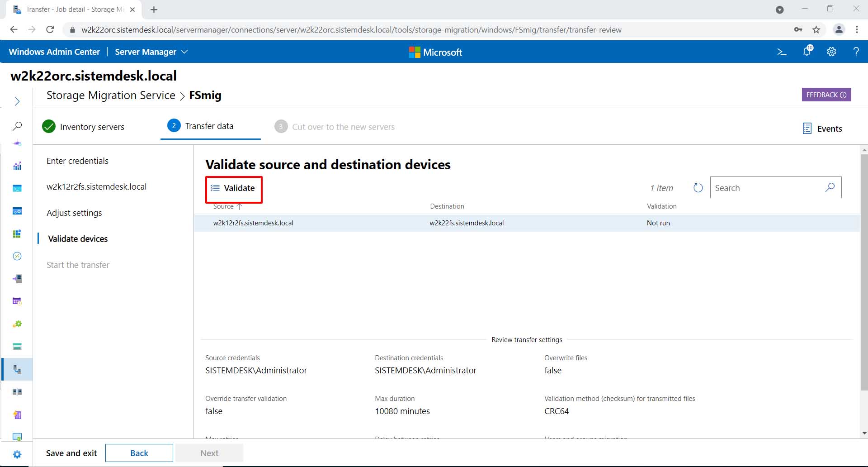This screenshot has height=467, width=868.
Task: Select source cell w2k12r2fs.sistemdesk.local in table
Action: pos(253,223)
